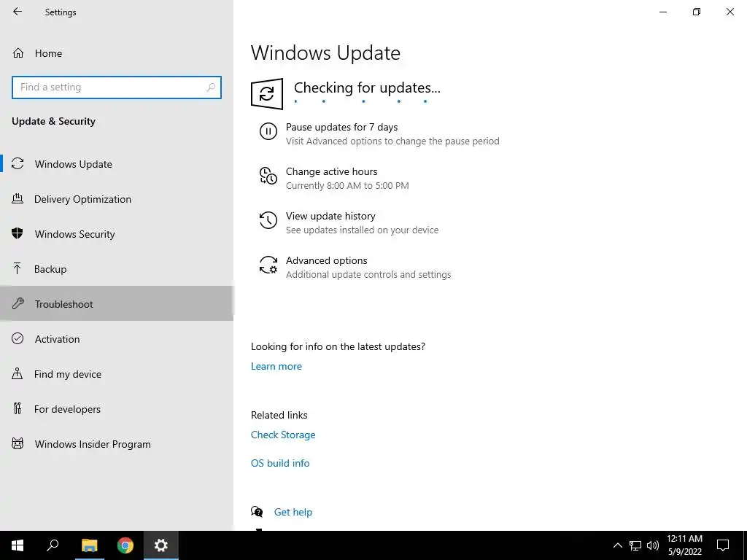
Task: Open taskbar search magnifier
Action: [53, 545]
